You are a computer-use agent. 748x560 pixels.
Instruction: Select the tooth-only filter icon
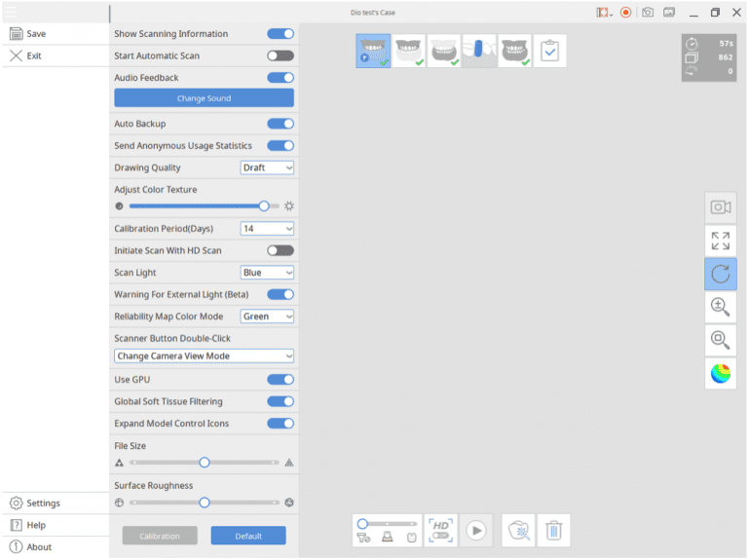click(412, 538)
